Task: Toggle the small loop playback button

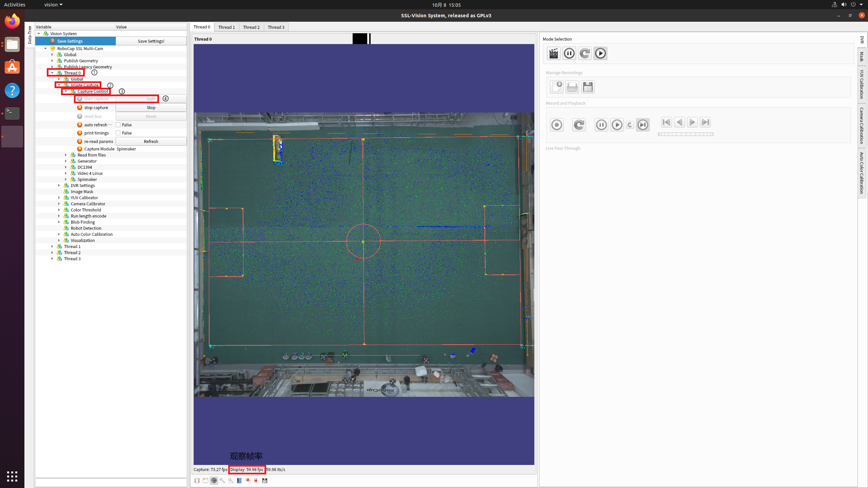Action: pyautogui.click(x=630, y=125)
